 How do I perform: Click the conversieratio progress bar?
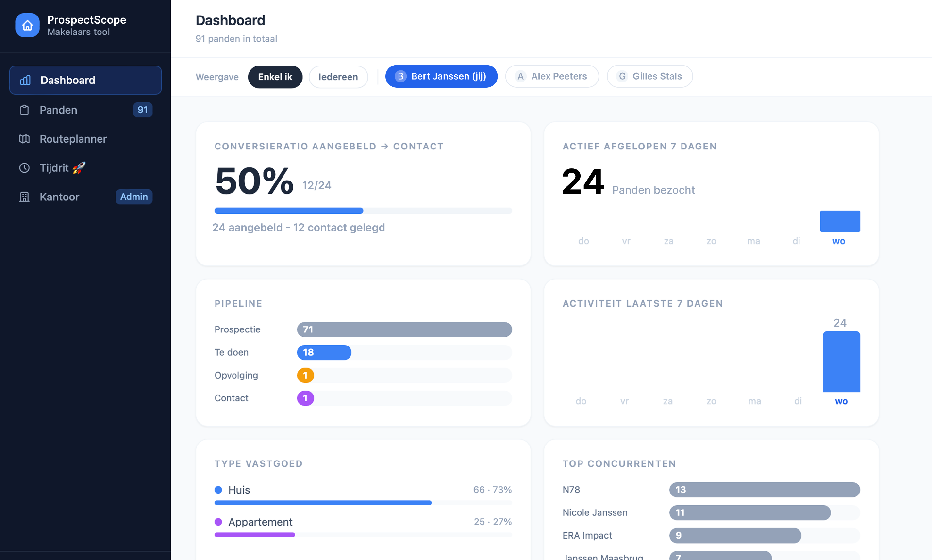[363, 210]
